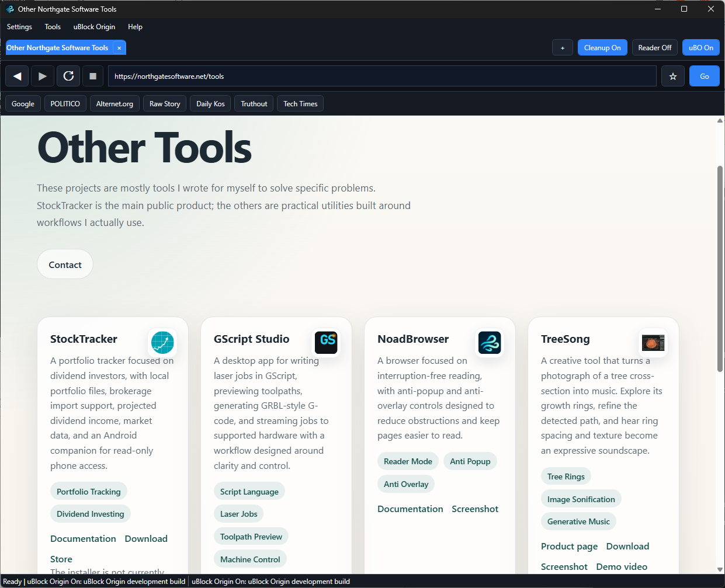The image size is (725, 588).
Task: Toggle the Cleanup On button
Action: coord(602,48)
